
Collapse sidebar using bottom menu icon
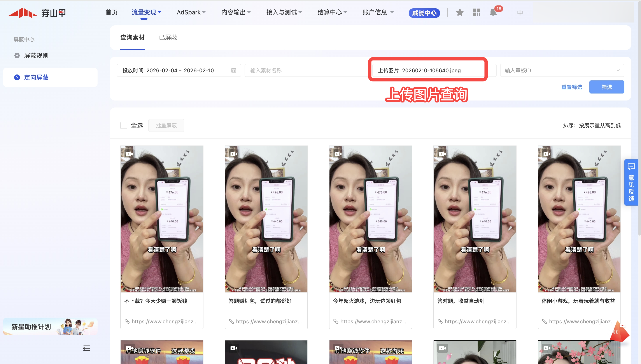[86, 348]
